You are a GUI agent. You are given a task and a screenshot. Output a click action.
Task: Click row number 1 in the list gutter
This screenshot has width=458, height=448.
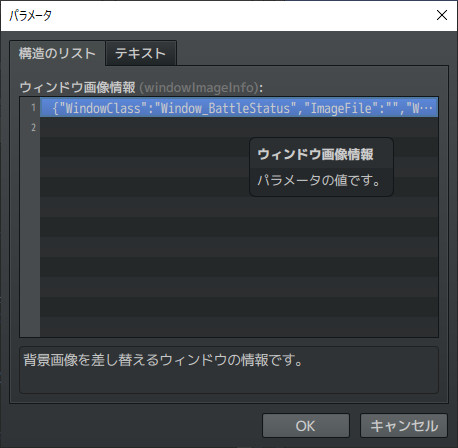point(33,108)
